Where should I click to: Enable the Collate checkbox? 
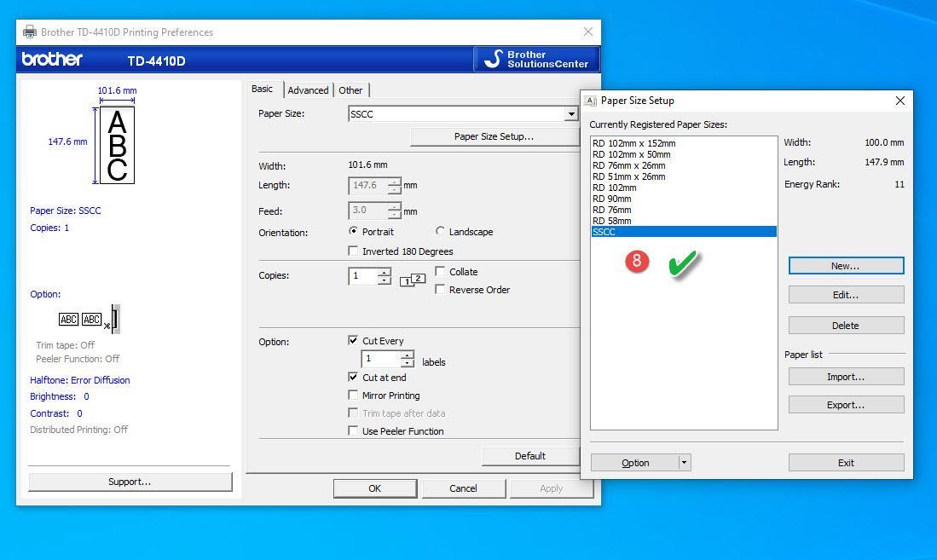tap(440, 271)
